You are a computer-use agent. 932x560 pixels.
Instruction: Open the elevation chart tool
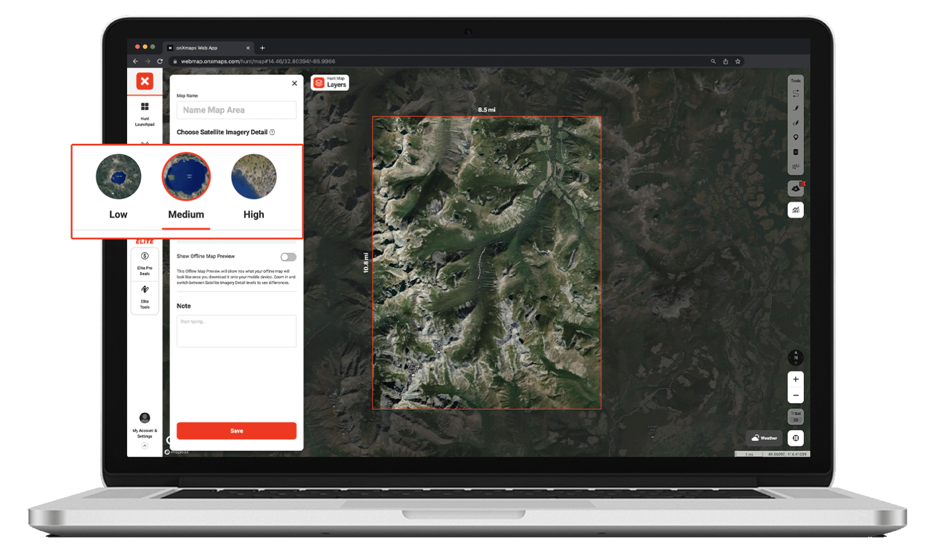tap(796, 210)
